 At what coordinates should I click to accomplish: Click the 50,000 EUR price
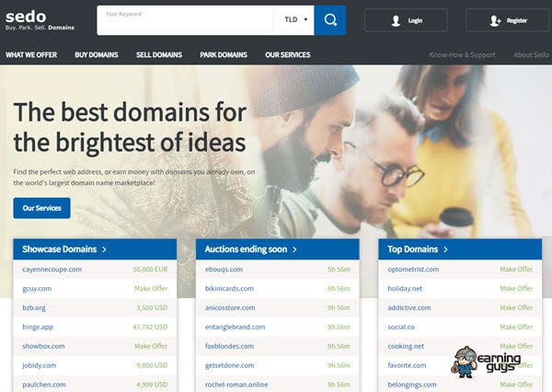[x=150, y=270]
